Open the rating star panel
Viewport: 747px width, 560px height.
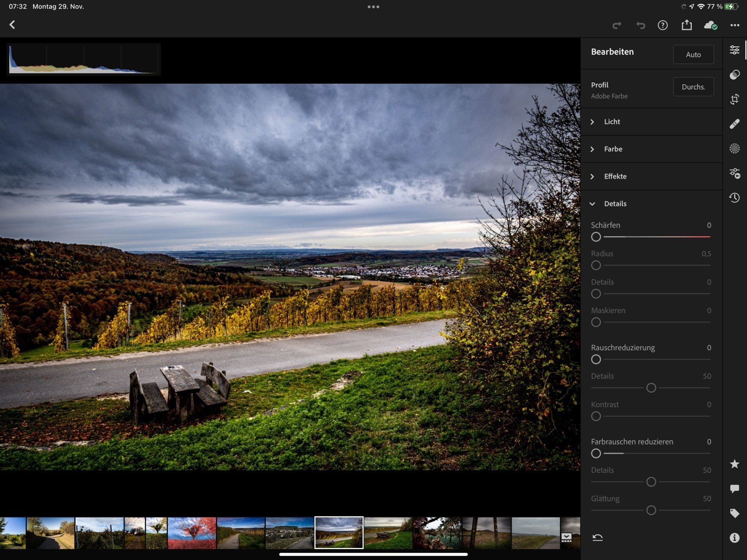click(x=734, y=464)
